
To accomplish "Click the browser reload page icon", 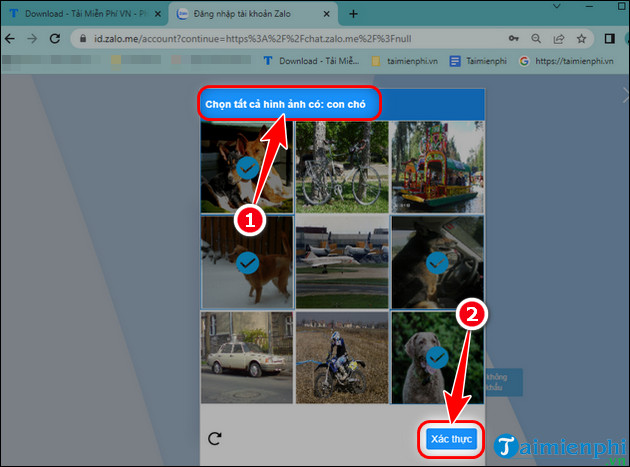I will click(58, 39).
